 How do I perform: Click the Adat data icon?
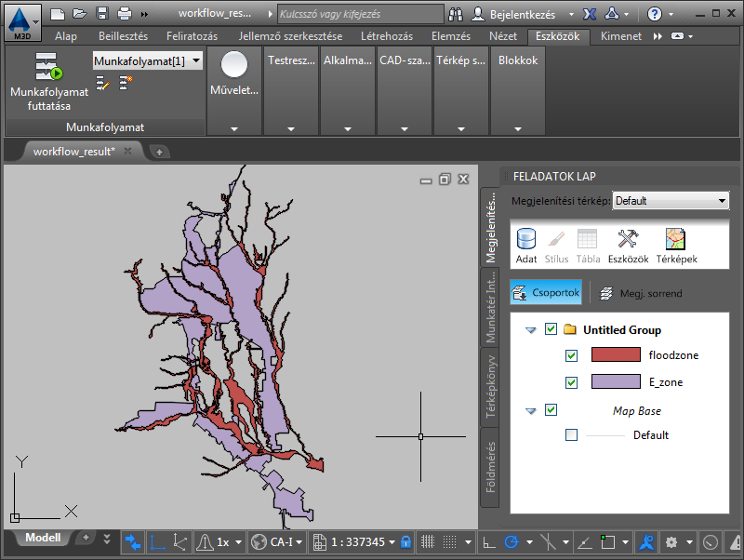(x=526, y=246)
